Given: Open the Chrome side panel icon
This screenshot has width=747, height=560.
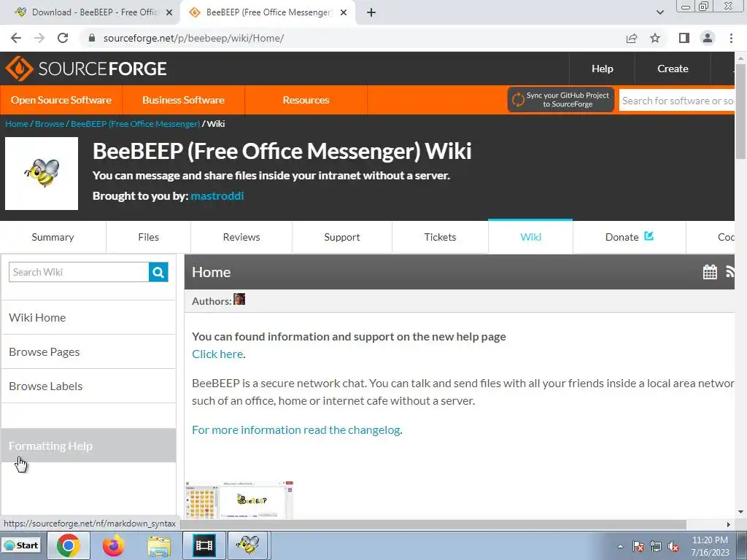Looking at the screenshot, I should [684, 38].
